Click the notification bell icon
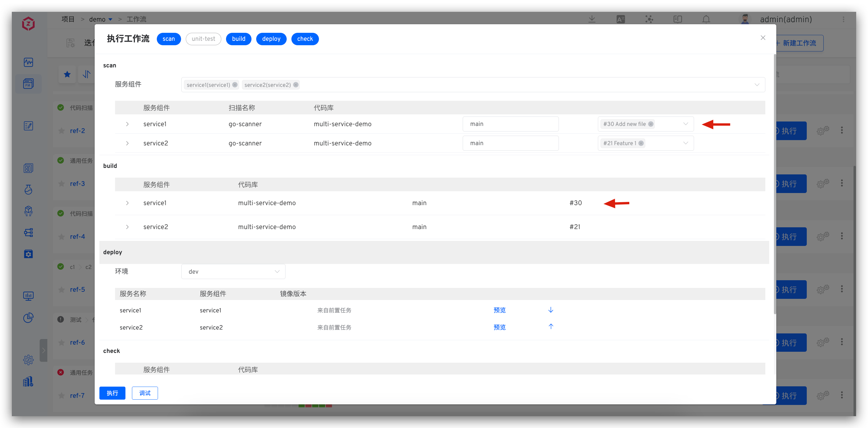The width and height of the screenshot is (868, 428). pyautogui.click(x=706, y=19)
